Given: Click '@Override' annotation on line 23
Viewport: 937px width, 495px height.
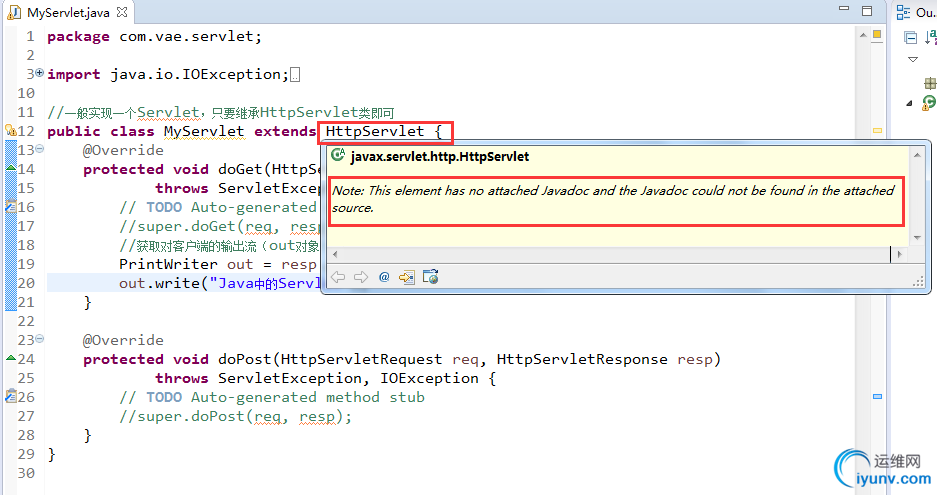Looking at the screenshot, I should (123, 340).
